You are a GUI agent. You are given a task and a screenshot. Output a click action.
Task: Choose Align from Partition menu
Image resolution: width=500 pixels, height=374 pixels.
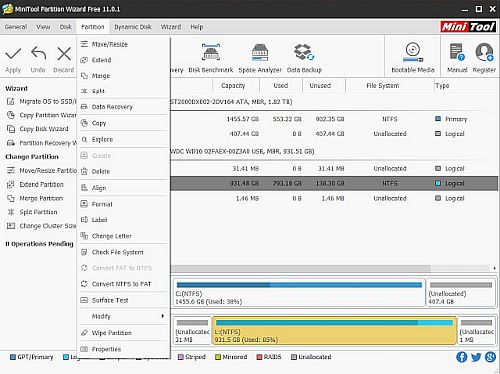[123, 188]
